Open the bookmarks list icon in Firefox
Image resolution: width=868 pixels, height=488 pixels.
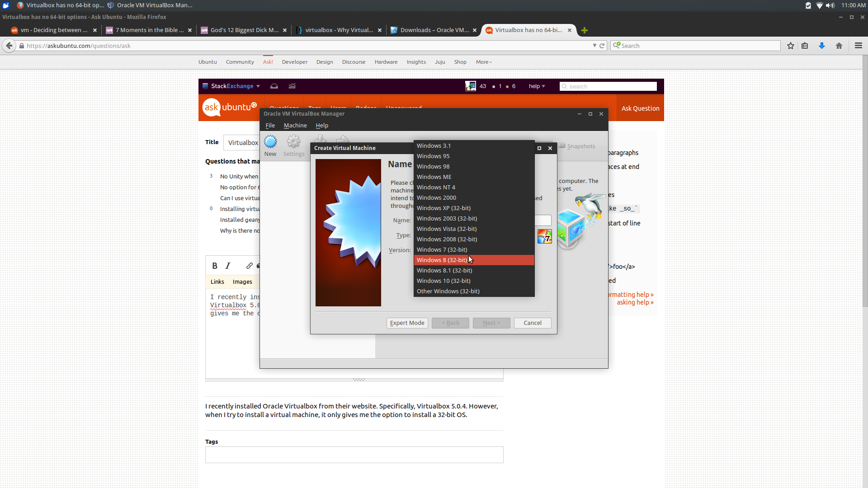pos(805,46)
